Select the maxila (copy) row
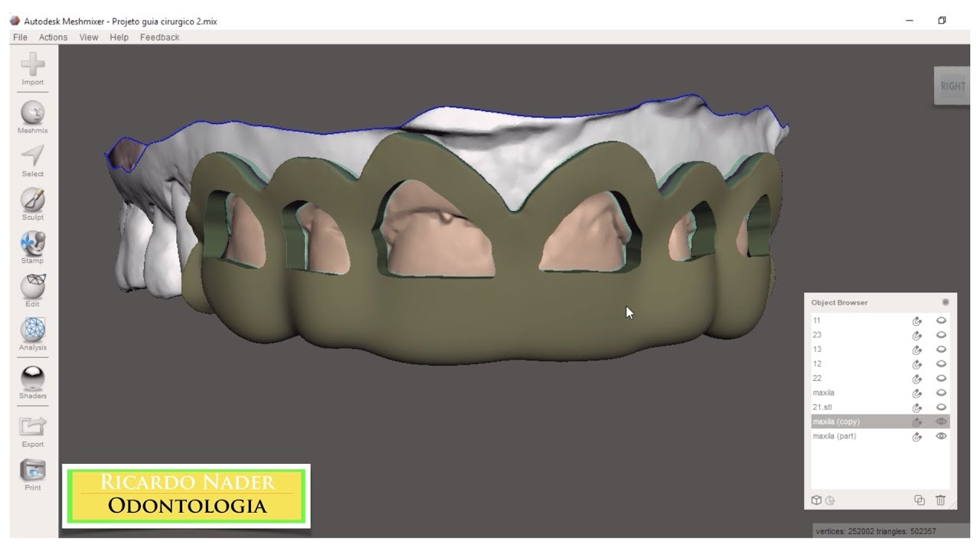 tap(880, 422)
